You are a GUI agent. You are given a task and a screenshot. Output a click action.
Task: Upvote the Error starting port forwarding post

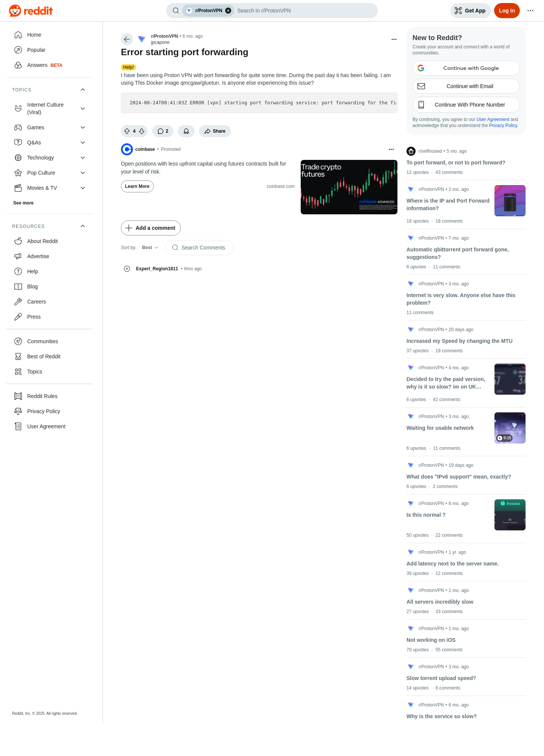click(x=127, y=131)
